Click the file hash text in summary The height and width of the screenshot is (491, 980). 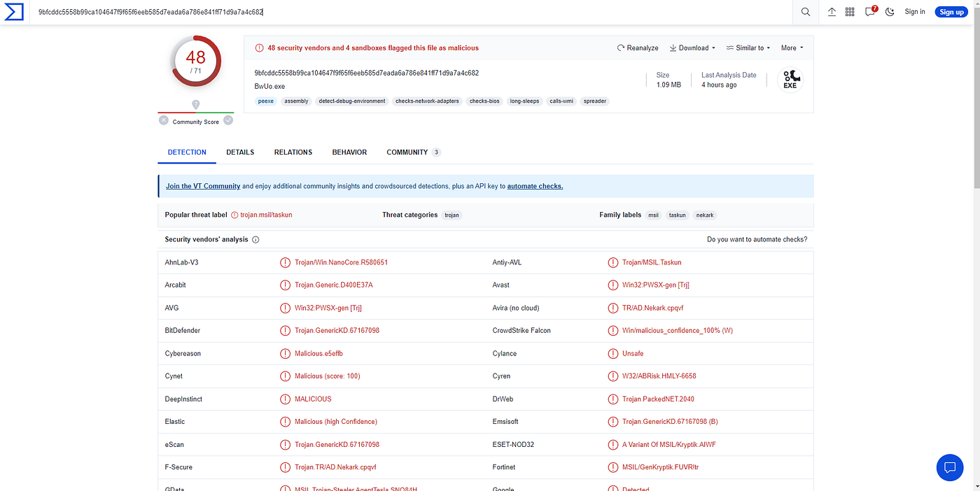(x=367, y=73)
